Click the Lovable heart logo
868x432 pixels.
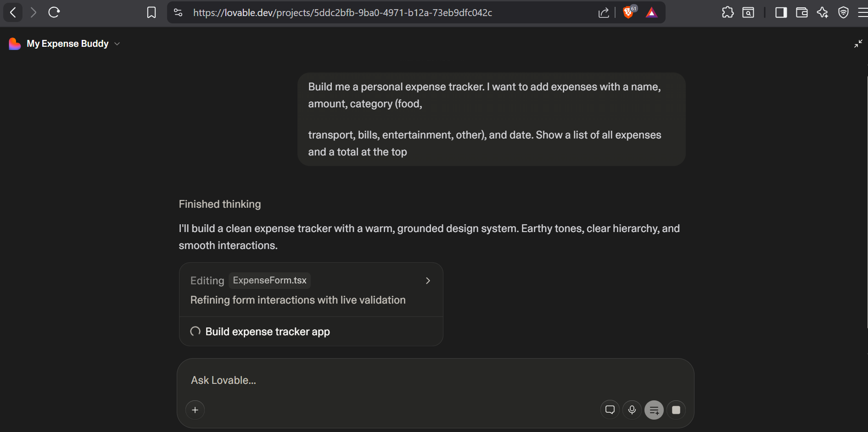pyautogui.click(x=14, y=44)
